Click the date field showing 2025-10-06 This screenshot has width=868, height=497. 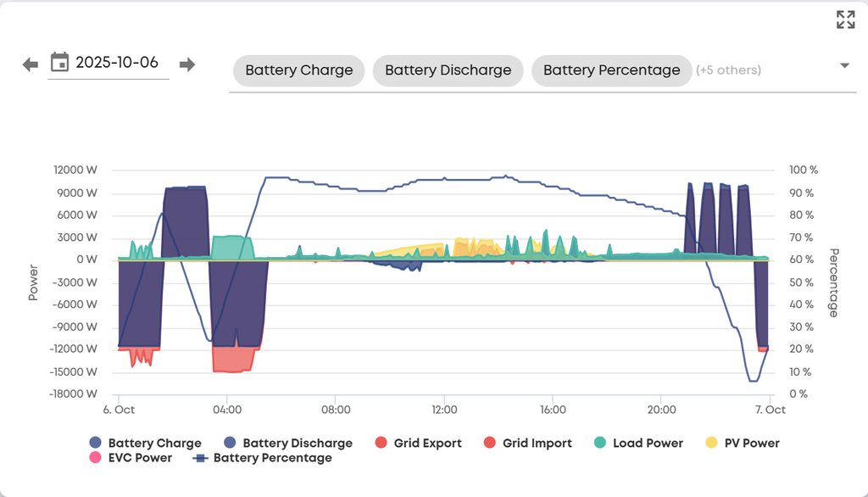coord(117,63)
